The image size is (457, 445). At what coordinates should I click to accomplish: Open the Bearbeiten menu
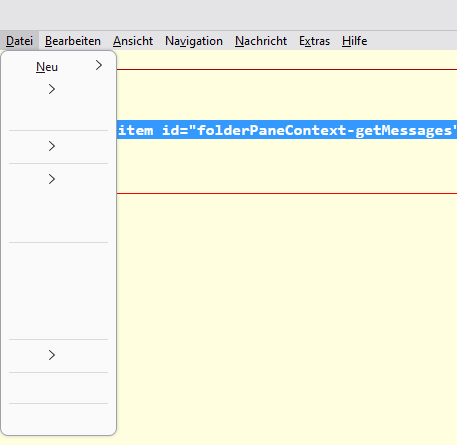pos(73,41)
